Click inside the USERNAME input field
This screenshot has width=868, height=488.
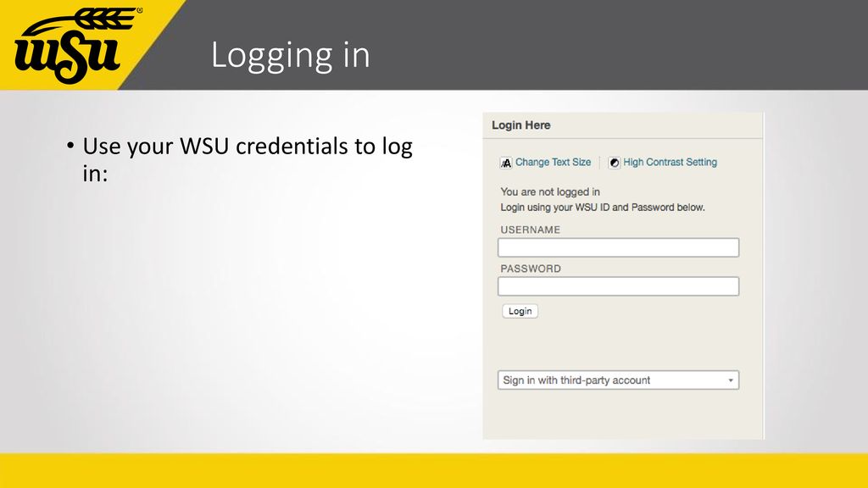point(618,247)
